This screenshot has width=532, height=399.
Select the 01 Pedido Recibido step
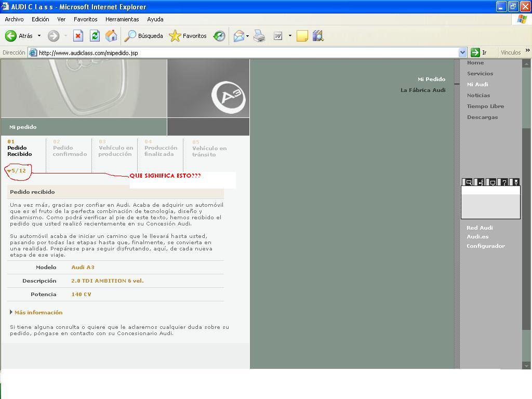(x=20, y=148)
